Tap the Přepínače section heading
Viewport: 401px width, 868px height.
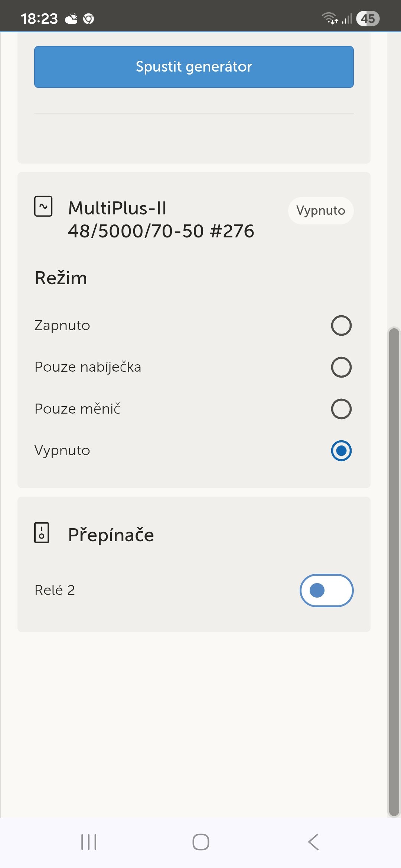tap(111, 535)
